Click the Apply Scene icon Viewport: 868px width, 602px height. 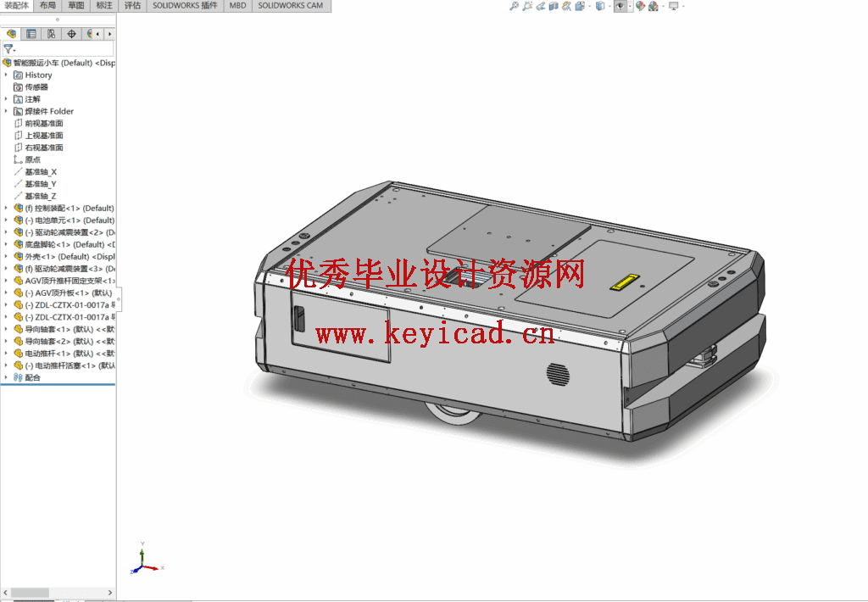pyautogui.click(x=654, y=6)
